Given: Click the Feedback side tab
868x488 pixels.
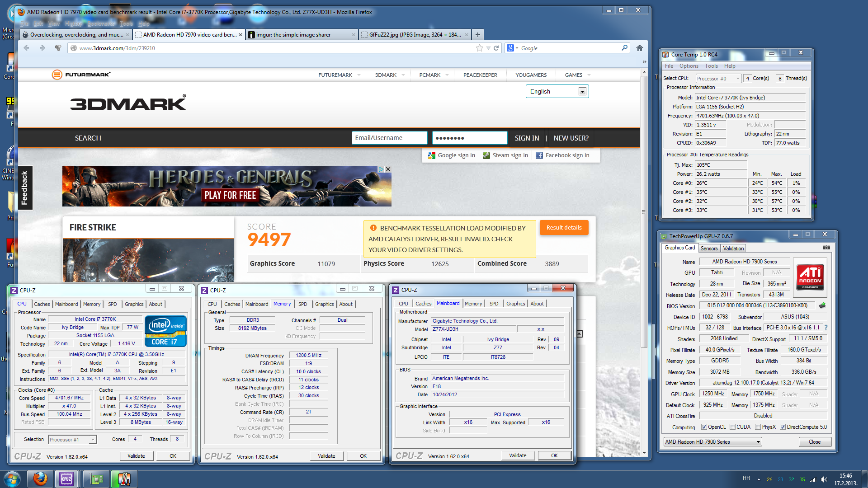Looking at the screenshot, I should [x=25, y=188].
